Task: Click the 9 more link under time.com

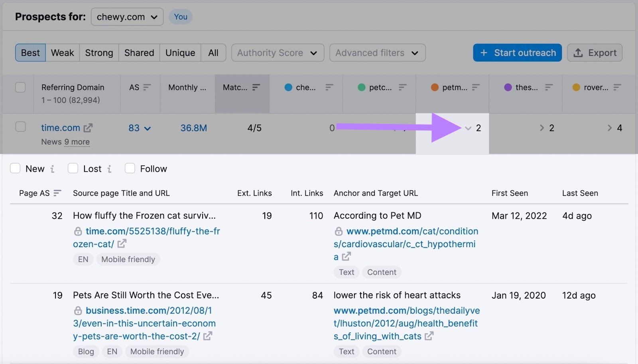Action: [x=77, y=142]
